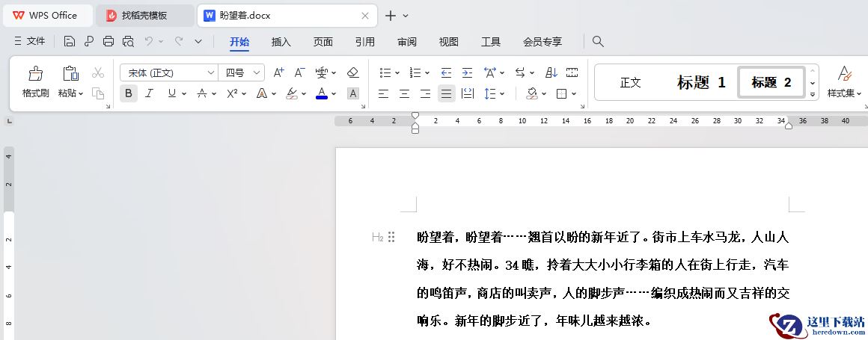Decrease font size with A- icon
Image resolution: width=868 pixels, height=340 pixels.
pyautogui.click(x=299, y=72)
